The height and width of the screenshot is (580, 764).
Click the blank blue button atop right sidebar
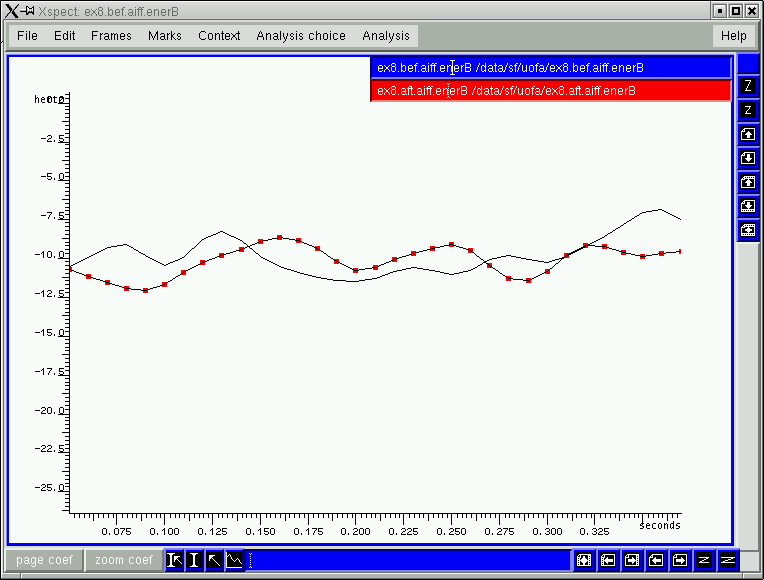pyautogui.click(x=748, y=64)
